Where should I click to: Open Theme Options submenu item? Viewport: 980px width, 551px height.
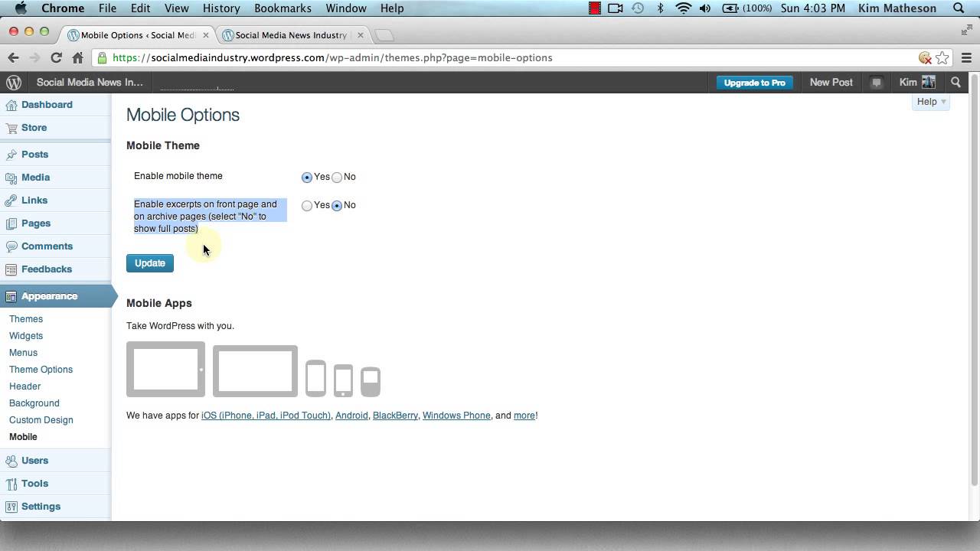coord(41,370)
